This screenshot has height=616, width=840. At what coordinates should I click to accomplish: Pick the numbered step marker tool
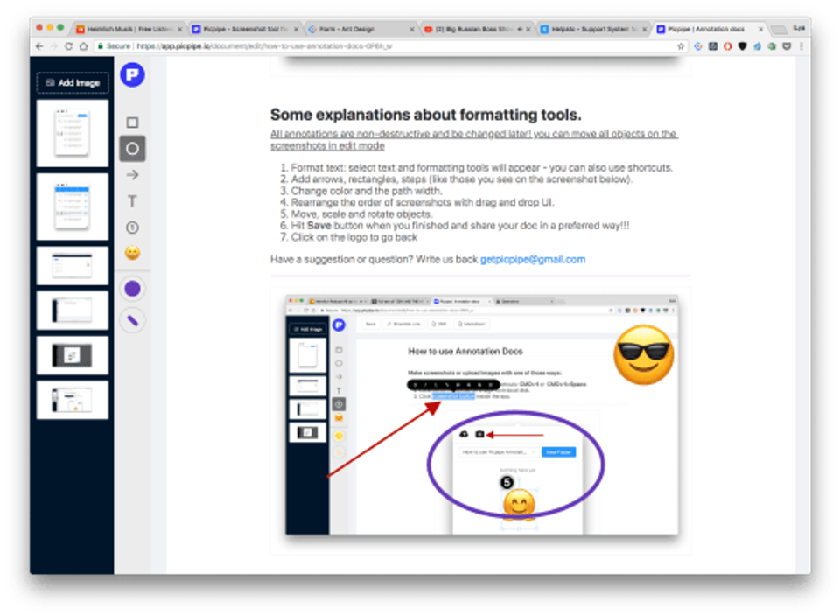click(132, 227)
